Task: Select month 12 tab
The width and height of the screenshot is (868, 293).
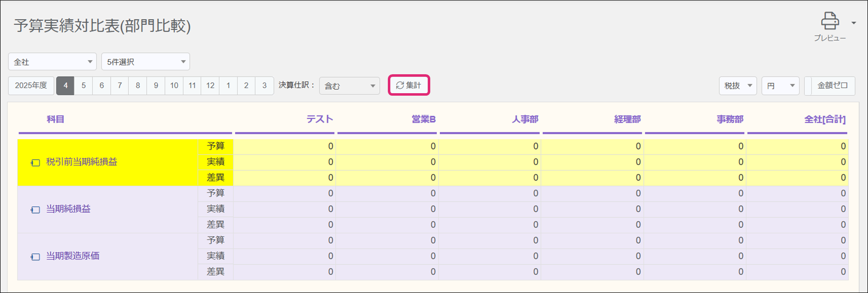Action: (x=210, y=86)
